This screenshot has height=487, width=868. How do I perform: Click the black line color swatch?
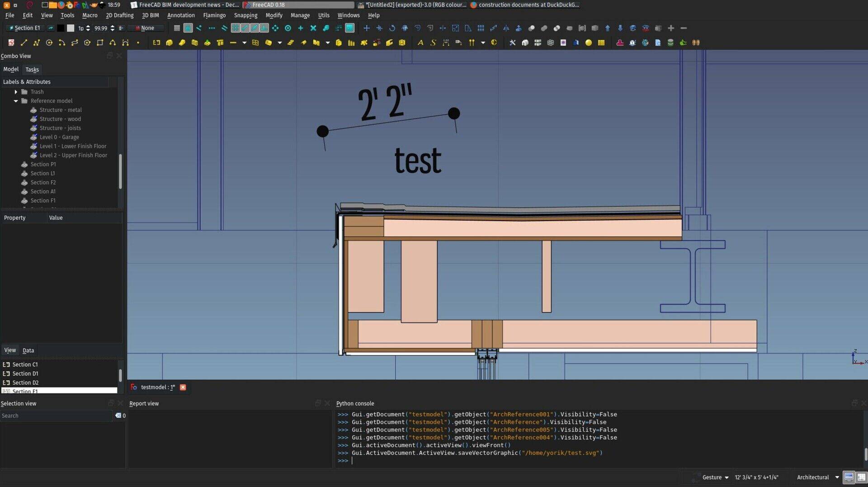tap(61, 28)
